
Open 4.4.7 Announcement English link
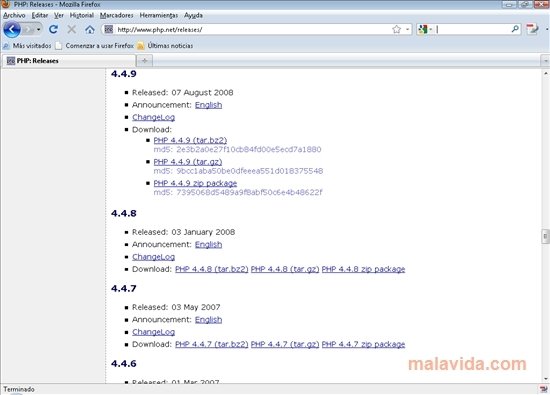click(x=208, y=320)
